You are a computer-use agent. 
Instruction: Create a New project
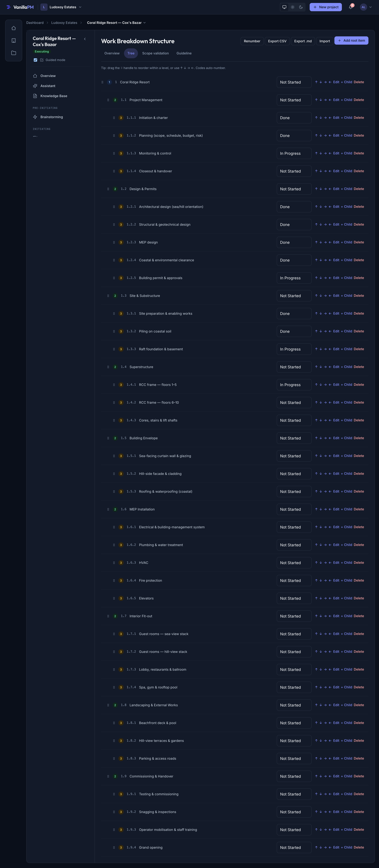coord(326,7)
